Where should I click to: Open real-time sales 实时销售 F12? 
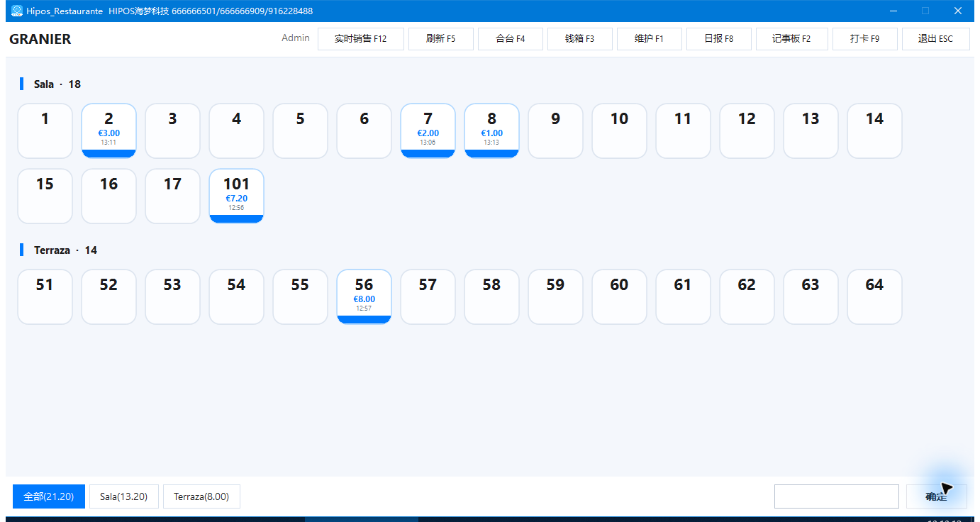pos(361,39)
